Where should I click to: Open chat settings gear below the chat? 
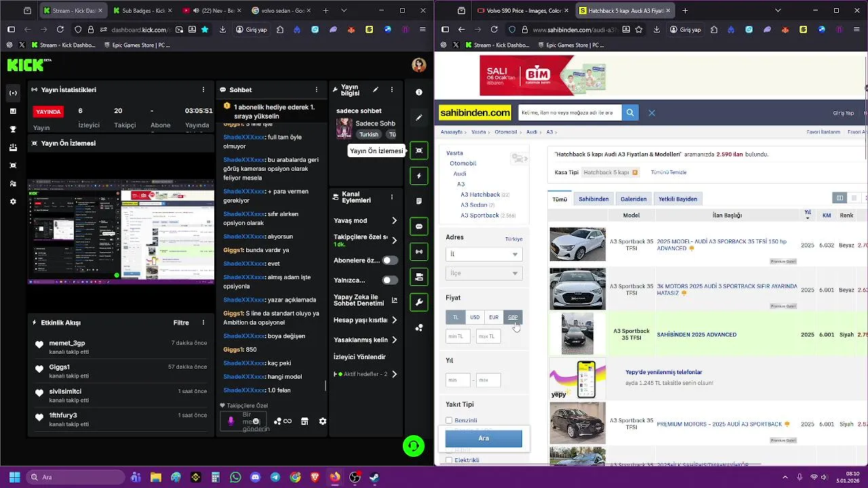click(x=323, y=421)
